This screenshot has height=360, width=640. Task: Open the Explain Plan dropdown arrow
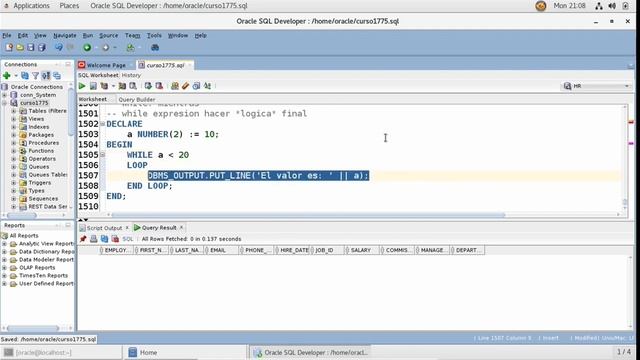(113, 86)
